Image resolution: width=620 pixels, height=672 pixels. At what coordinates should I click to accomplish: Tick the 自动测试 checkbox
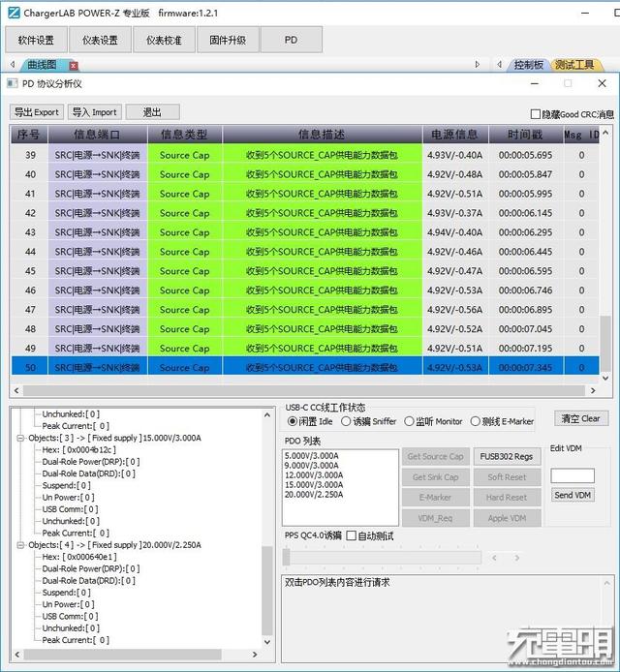coord(351,535)
